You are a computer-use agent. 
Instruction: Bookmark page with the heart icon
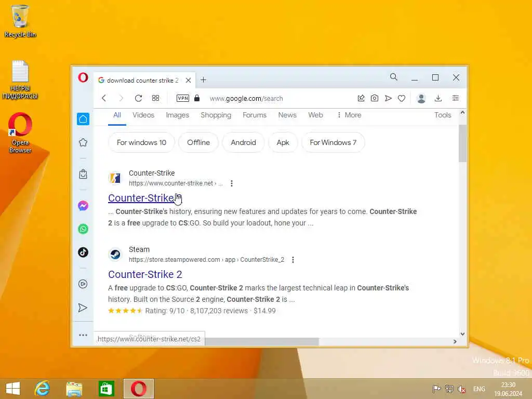click(x=402, y=98)
